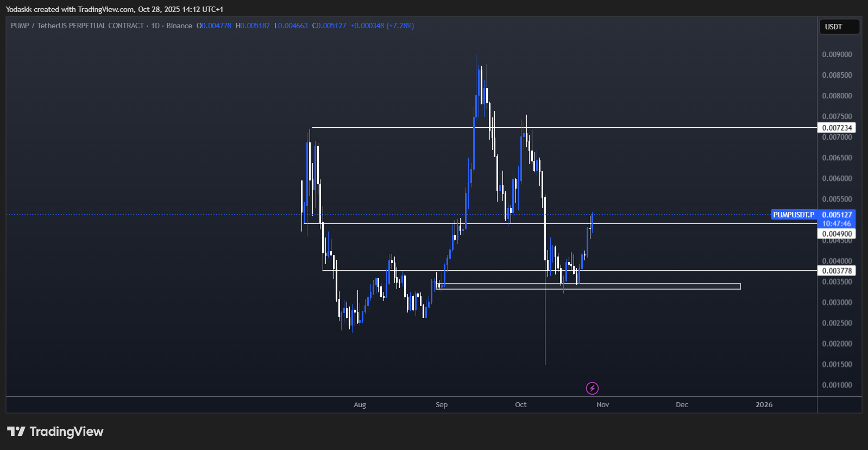
Task: Select the 0.003778 horizontal line price label
Action: (837, 271)
